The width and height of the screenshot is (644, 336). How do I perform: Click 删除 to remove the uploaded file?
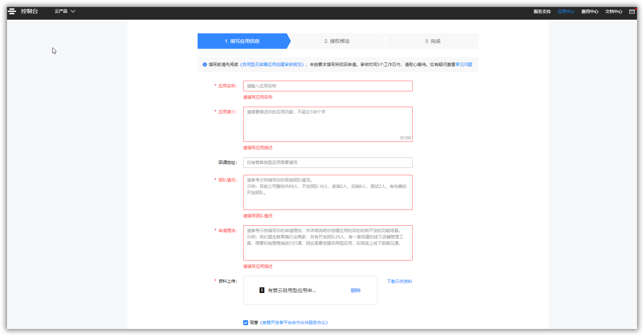pos(356,290)
